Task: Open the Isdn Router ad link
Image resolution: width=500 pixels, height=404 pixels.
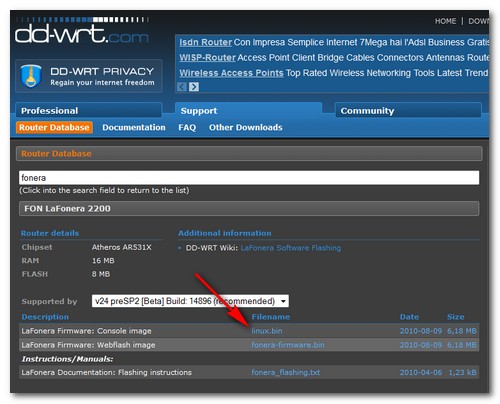Action: (x=205, y=42)
